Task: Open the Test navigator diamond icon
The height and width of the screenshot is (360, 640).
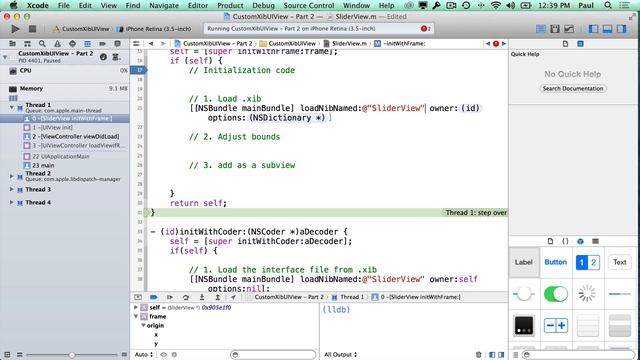Action: (x=72, y=44)
